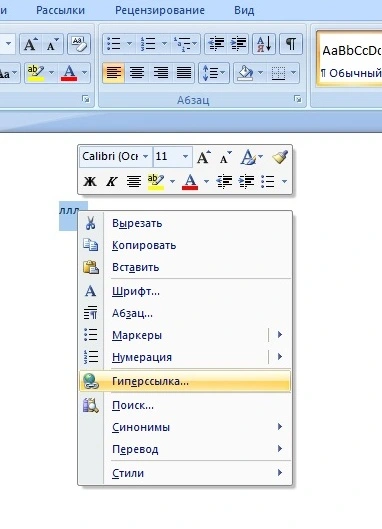Expand ribbon font color arrow
Viewport: 382px width, 529px height.
[x=85, y=73]
